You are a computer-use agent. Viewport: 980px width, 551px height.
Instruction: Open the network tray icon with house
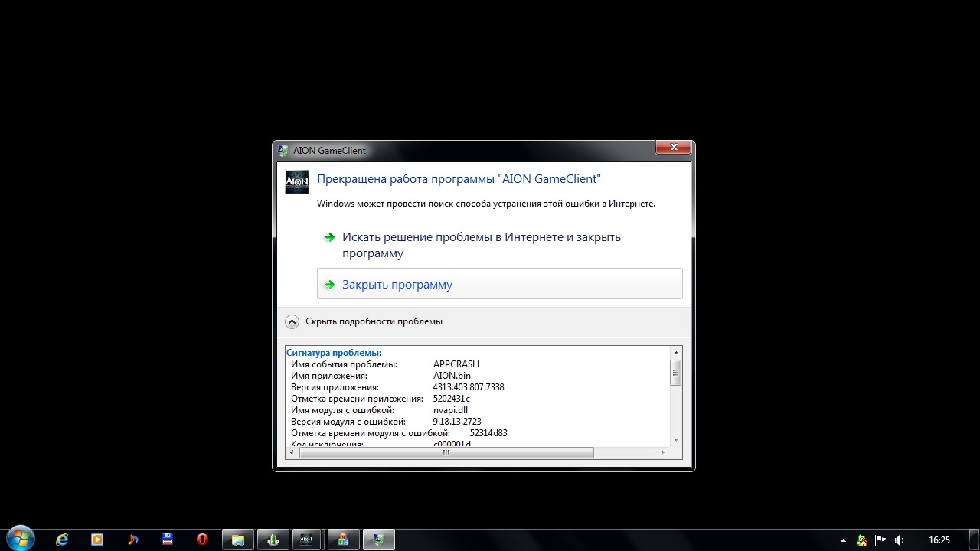862,540
